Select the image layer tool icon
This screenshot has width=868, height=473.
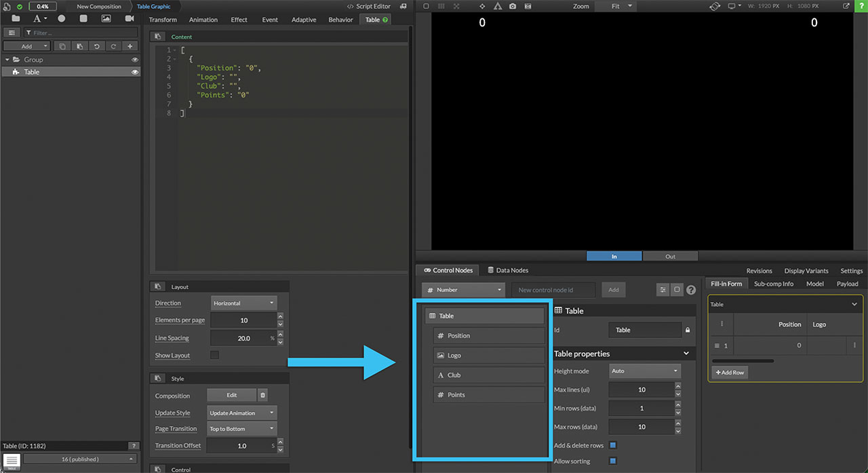(106, 18)
